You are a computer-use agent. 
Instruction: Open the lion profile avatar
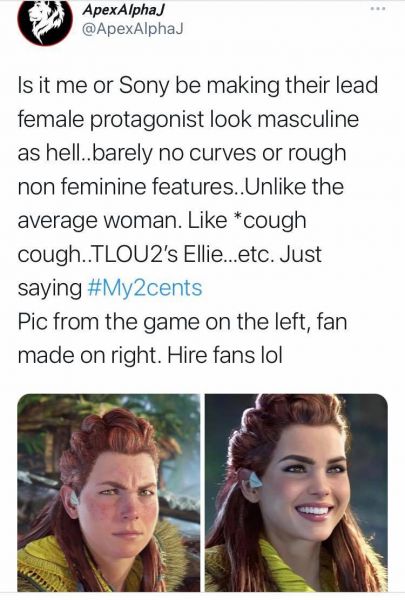45,21
